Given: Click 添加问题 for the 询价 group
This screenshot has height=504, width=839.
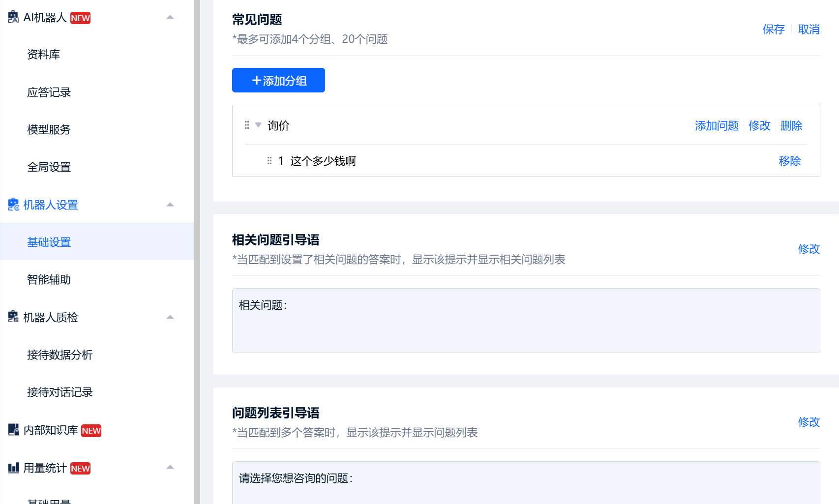Looking at the screenshot, I should 717,126.
